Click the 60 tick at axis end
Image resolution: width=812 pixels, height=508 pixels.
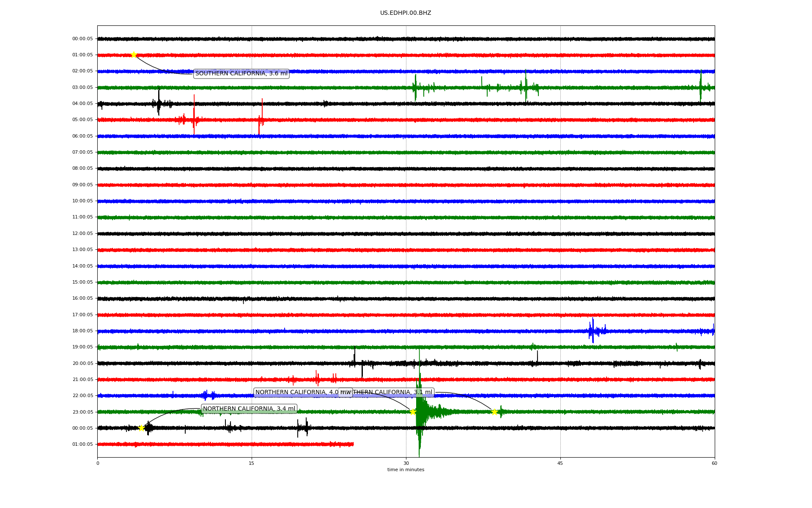click(x=714, y=463)
